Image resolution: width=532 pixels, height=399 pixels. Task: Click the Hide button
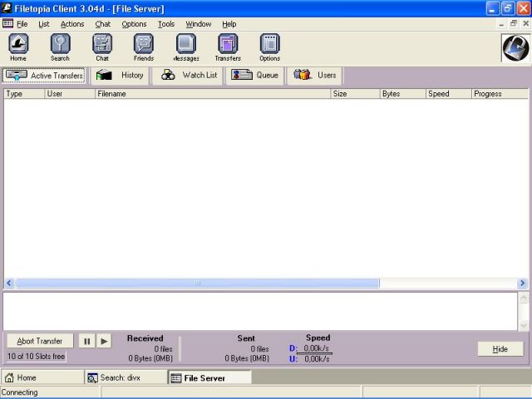coord(500,349)
